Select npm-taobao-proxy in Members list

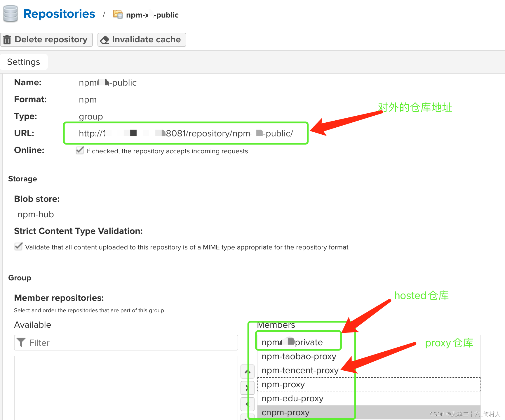(369, 356)
